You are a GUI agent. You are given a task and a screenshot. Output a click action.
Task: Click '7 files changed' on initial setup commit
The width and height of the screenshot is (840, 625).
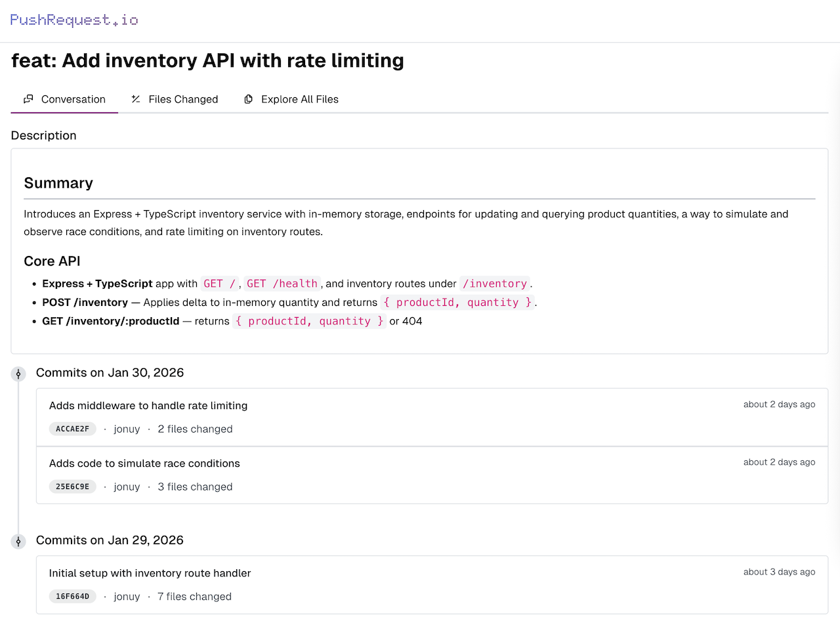(x=194, y=596)
